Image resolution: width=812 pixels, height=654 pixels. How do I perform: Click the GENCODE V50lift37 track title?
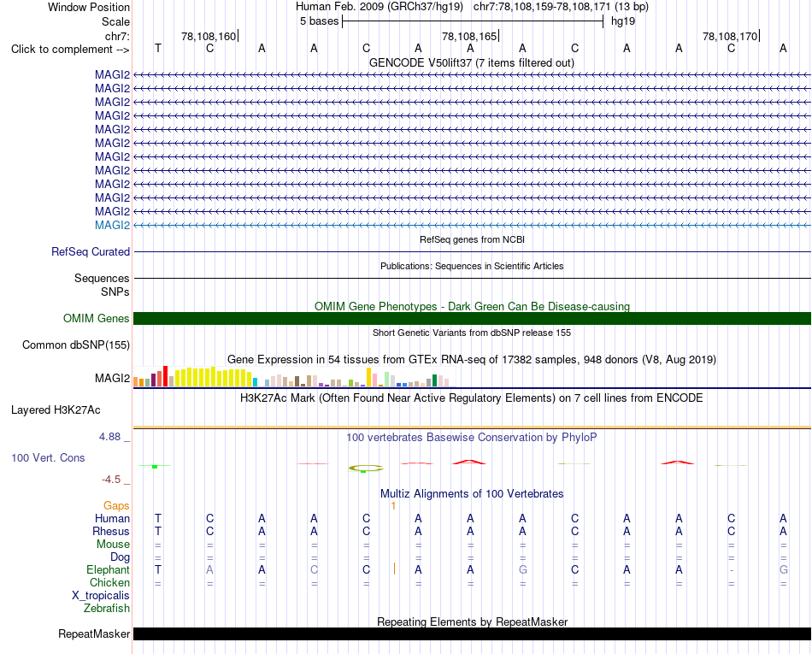pos(471,63)
